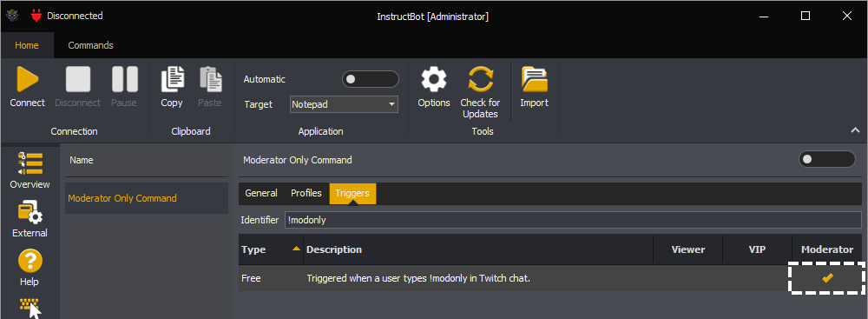Click the Free type cell
The height and width of the screenshot is (319, 868).
click(252, 278)
